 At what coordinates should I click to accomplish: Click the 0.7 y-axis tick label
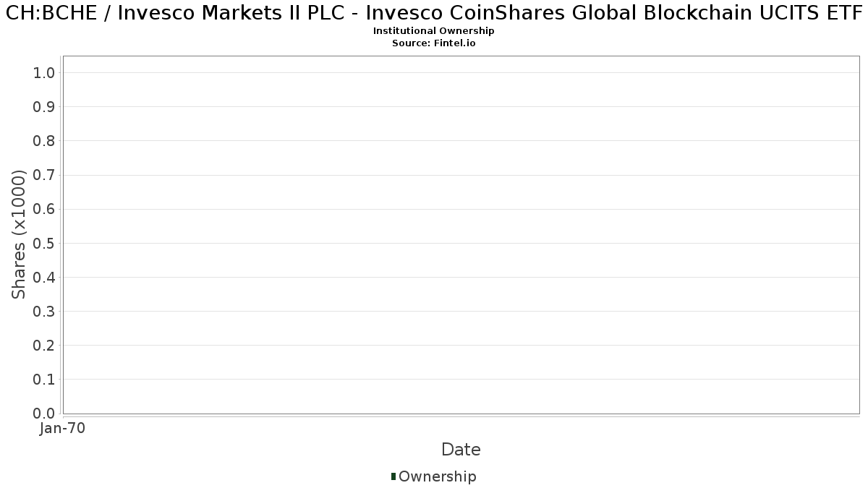point(44,175)
